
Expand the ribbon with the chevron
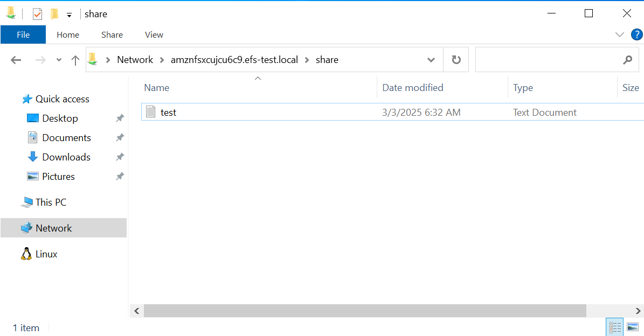[x=619, y=34]
